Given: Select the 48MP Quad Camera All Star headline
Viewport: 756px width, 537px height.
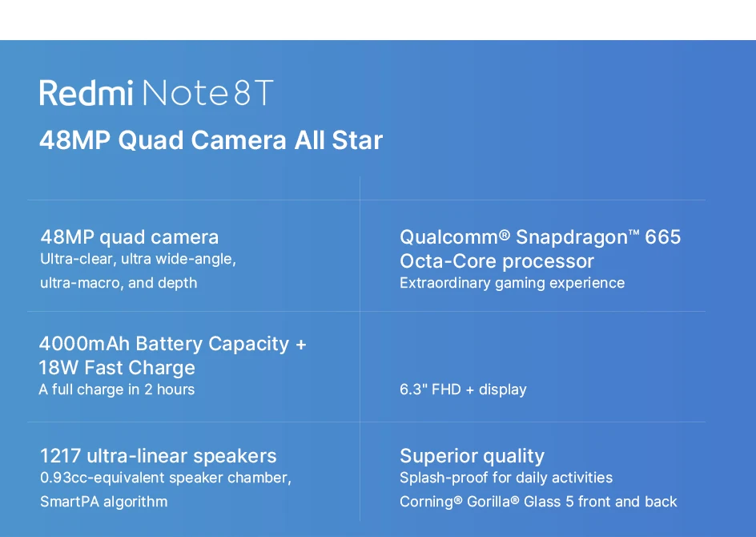Looking at the screenshot, I should 211,140.
